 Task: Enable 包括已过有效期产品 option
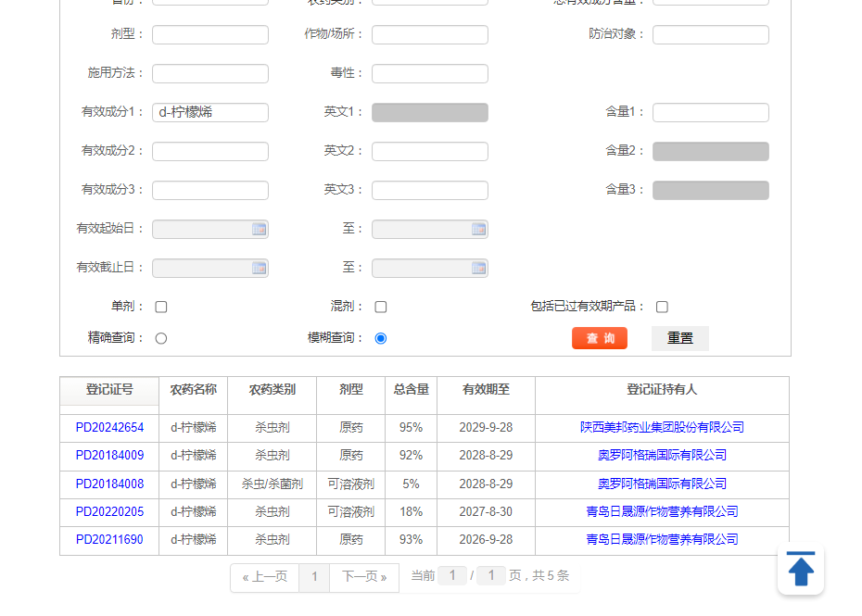click(x=662, y=306)
